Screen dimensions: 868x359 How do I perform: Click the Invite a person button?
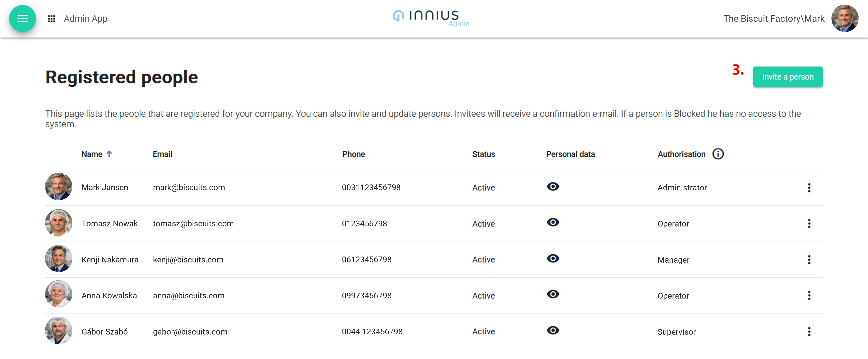[x=788, y=77]
